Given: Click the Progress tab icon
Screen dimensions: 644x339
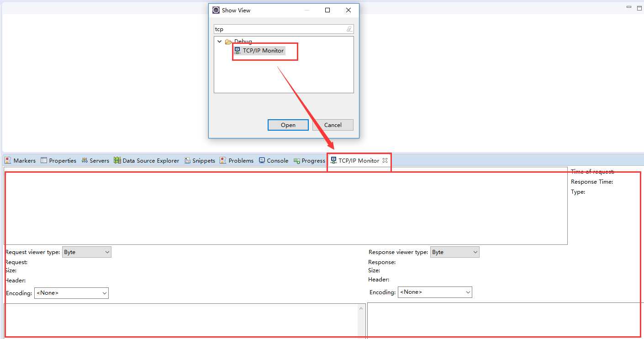Looking at the screenshot, I should tap(297, 161).
